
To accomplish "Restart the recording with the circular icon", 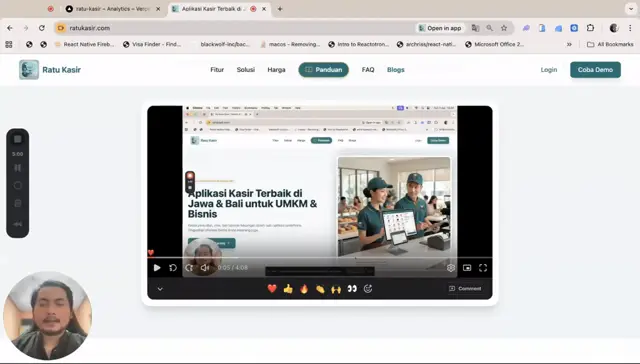I will tap(18, 185).
